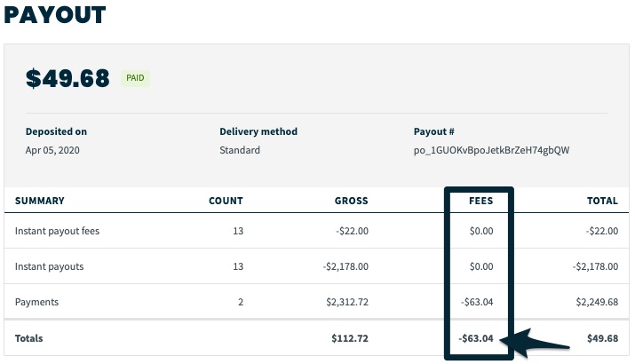Click the Standard delivery method value
The image size is (635, 364).
[240, 150]
